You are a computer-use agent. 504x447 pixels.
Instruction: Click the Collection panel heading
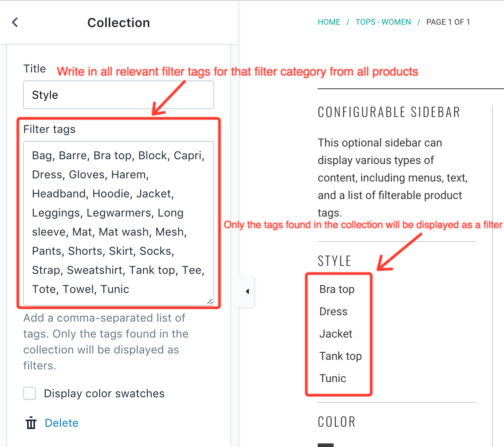coord(119,23)
